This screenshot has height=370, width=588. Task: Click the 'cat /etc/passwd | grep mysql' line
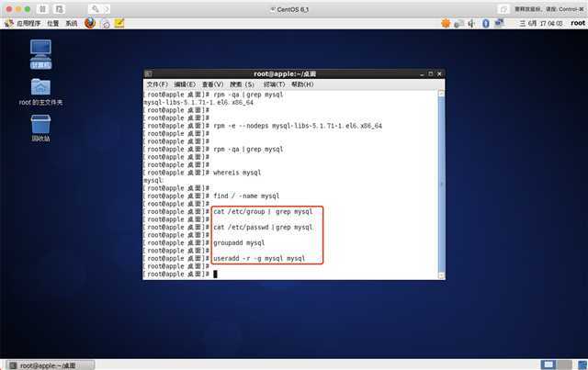pyautogui.click(x=263, y=227)
